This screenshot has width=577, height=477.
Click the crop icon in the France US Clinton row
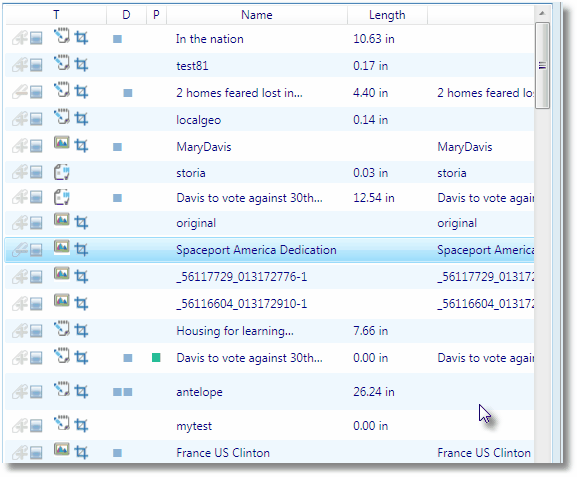(x=81, y=452)
